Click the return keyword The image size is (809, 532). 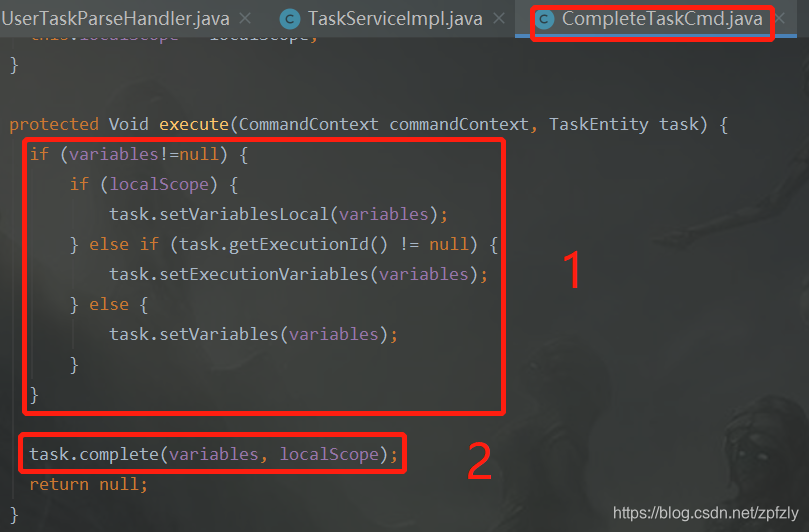coord(59,485)
